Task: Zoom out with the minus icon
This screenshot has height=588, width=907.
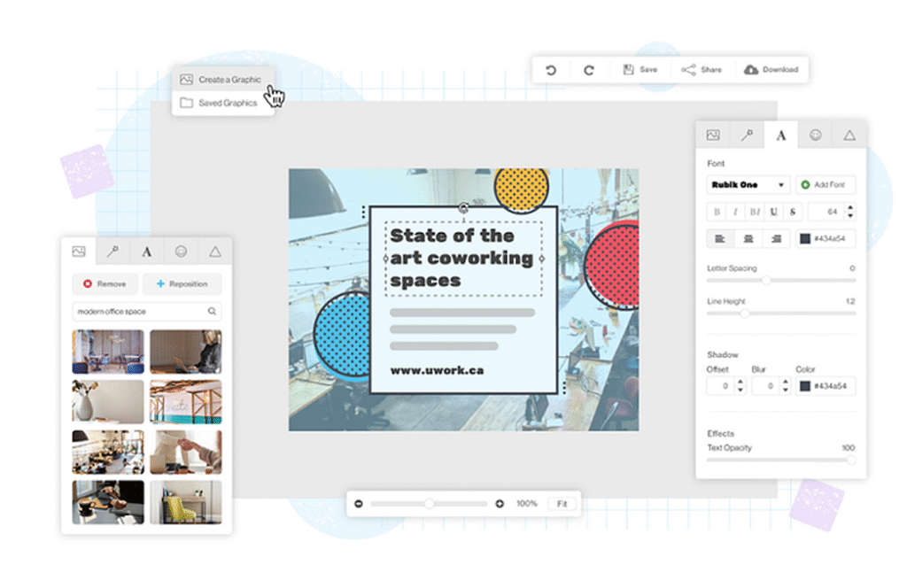Action: tap(359, 504)
